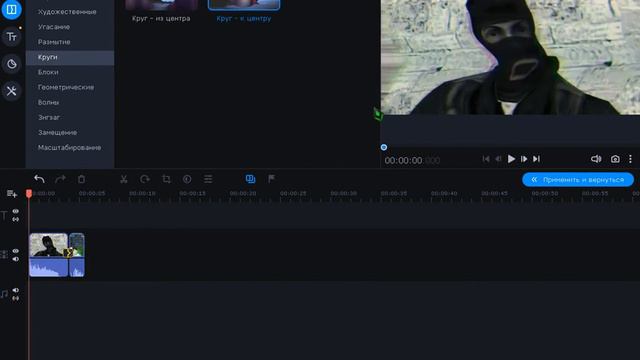Viewport: 640px width, 360px height.
Task: Open the More Tools wrench icon
Action: (x=11, y=91)
